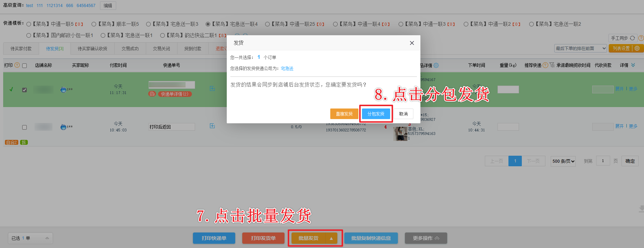
Task: Click the plus icon in the 11:17:31 row
Action: coord(212,88)
